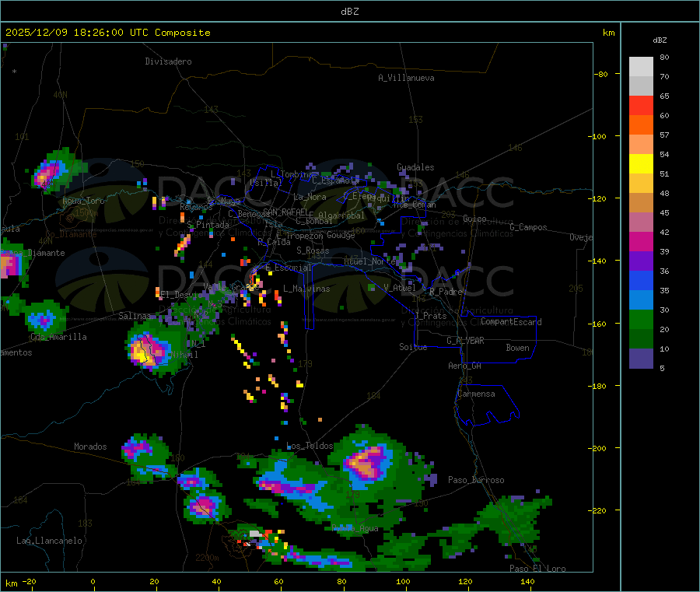
Task: Click the 'V_Atuel' map label
Action: (400, 288)
